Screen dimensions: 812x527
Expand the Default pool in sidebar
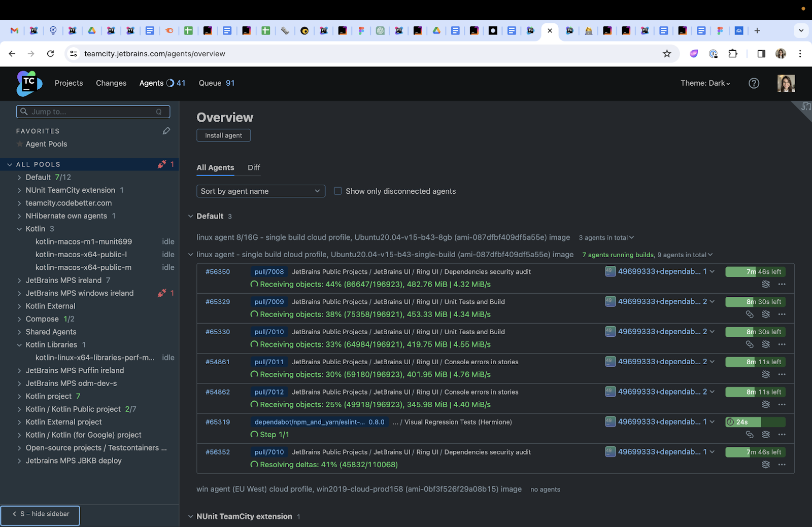point(19,178)
